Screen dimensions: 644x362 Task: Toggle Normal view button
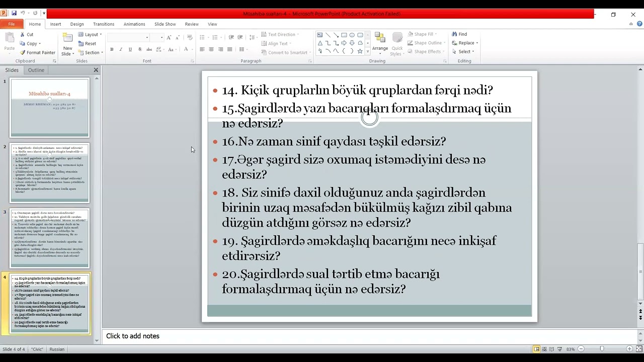pyautogui.click(x=537, y=349)
